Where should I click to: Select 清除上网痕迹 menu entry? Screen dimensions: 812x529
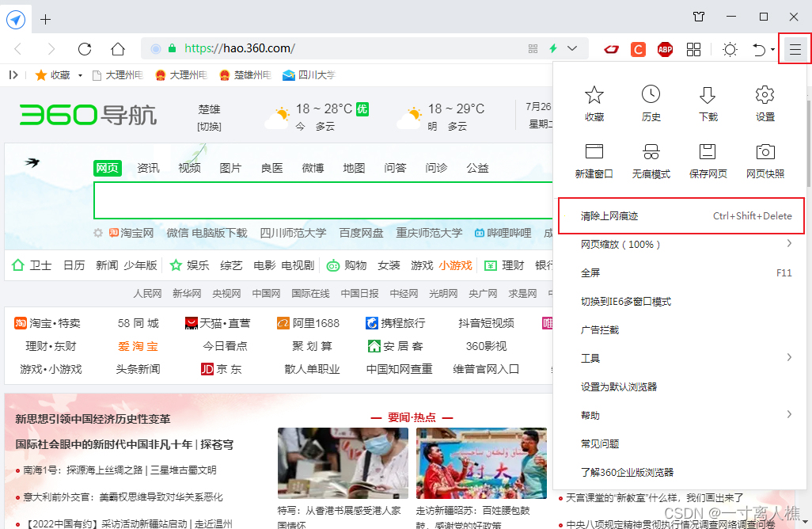681,215
